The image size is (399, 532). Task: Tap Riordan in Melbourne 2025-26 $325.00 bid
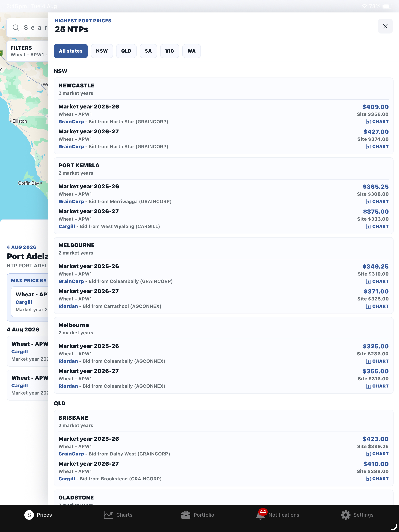[68, 361]
